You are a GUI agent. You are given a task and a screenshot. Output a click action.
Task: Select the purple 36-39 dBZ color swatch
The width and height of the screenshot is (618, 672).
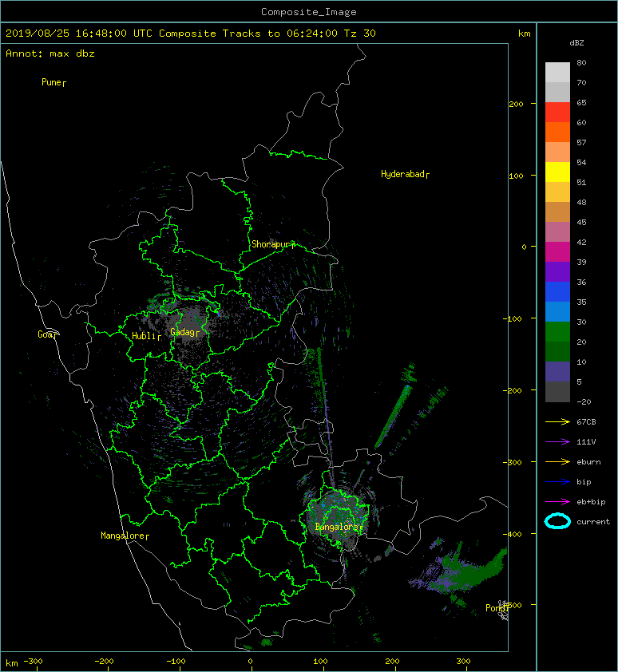point(557,271)
